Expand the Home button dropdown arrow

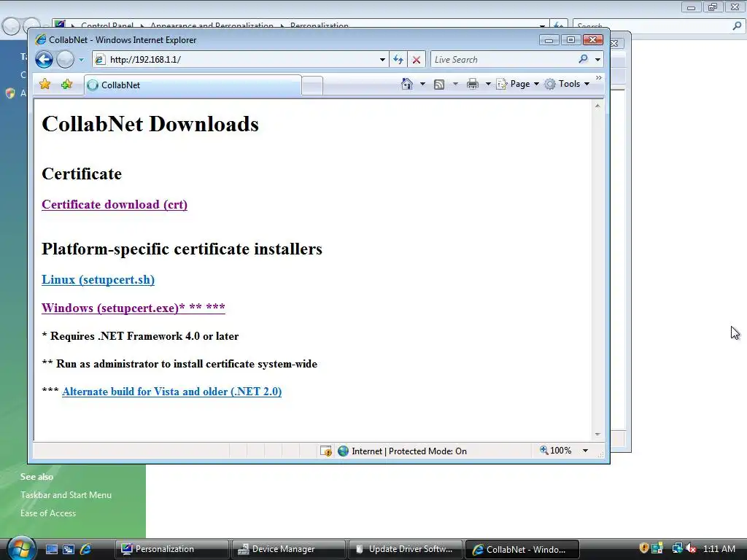(422, 84)
